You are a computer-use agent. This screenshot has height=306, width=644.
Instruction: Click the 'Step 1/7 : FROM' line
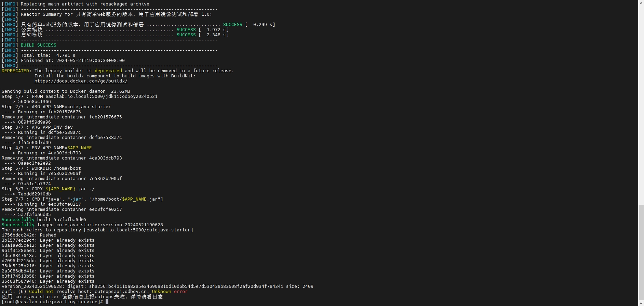79,97
